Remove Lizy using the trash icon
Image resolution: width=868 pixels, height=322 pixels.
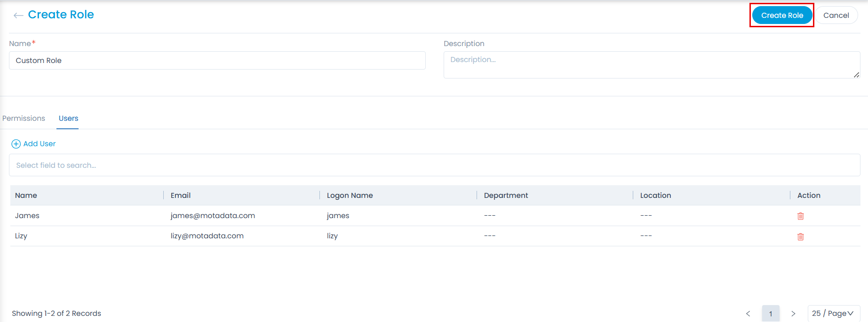pyautogui.click(x=800, y=236)
